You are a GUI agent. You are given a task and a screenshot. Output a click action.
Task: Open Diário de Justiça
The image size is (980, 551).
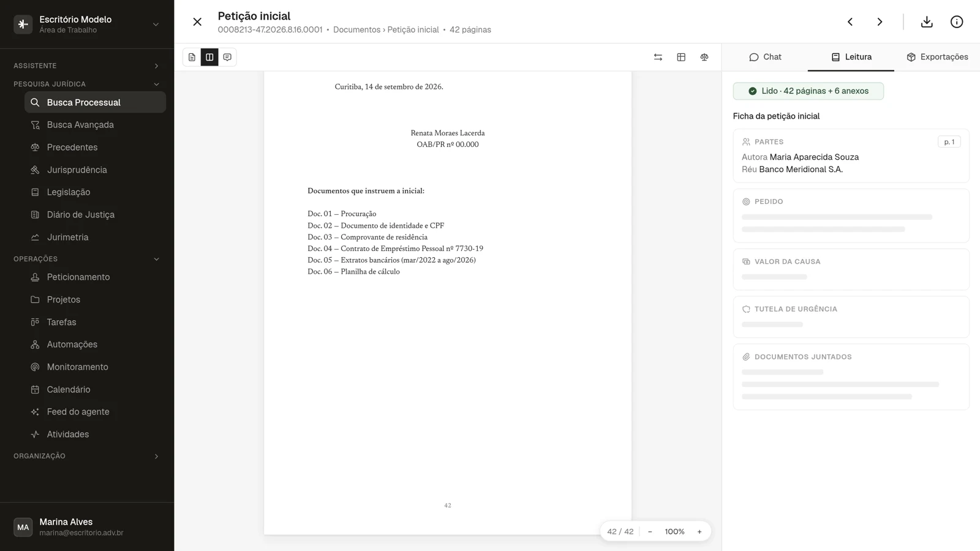coord(95,215)
